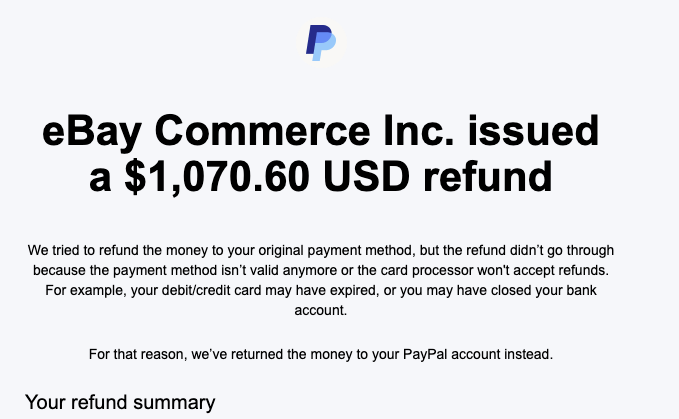Click the Your refund summary heading

120,403
